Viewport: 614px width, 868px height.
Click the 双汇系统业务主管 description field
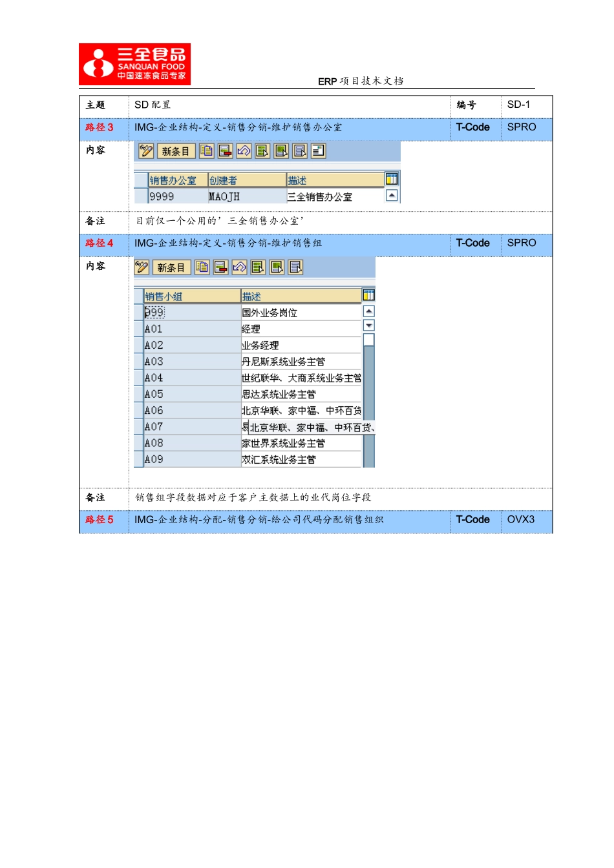(x=301, y=459)
